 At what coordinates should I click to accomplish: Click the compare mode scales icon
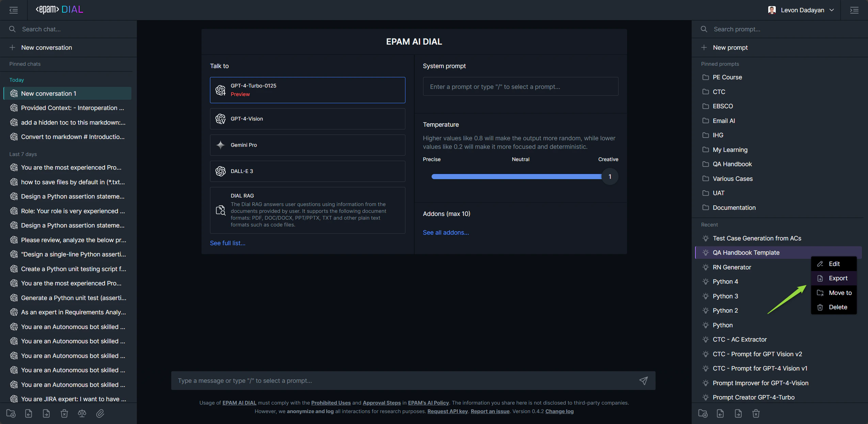82,413
